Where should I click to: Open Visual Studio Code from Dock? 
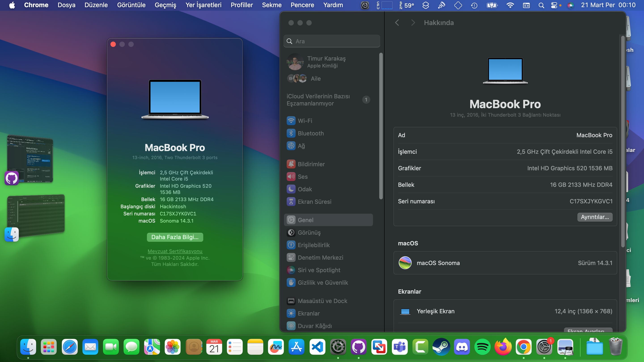(x=317, y=347)
